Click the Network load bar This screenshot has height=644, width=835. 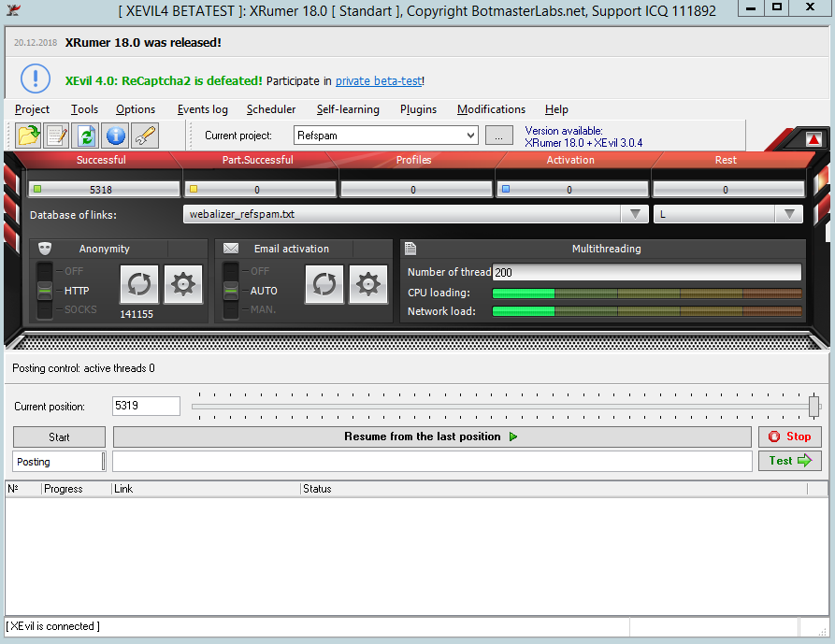tap(646, 311)
